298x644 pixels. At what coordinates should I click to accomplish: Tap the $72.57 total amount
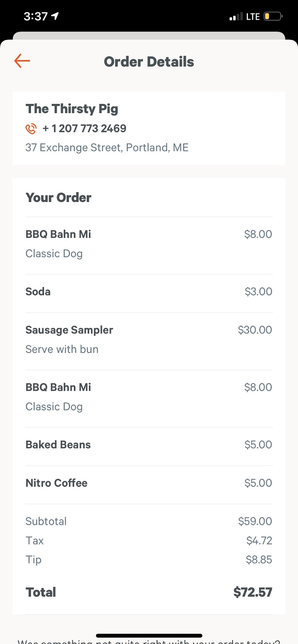(253, 592)
